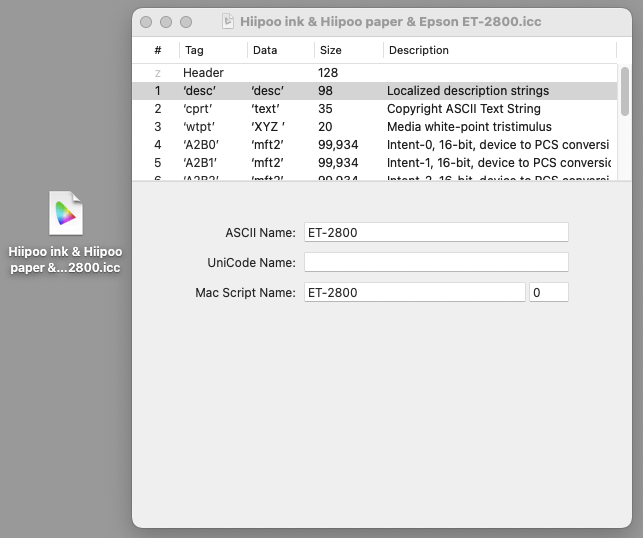Click 'XYZ ' data cell in wtpt row

tap(268, 127)
